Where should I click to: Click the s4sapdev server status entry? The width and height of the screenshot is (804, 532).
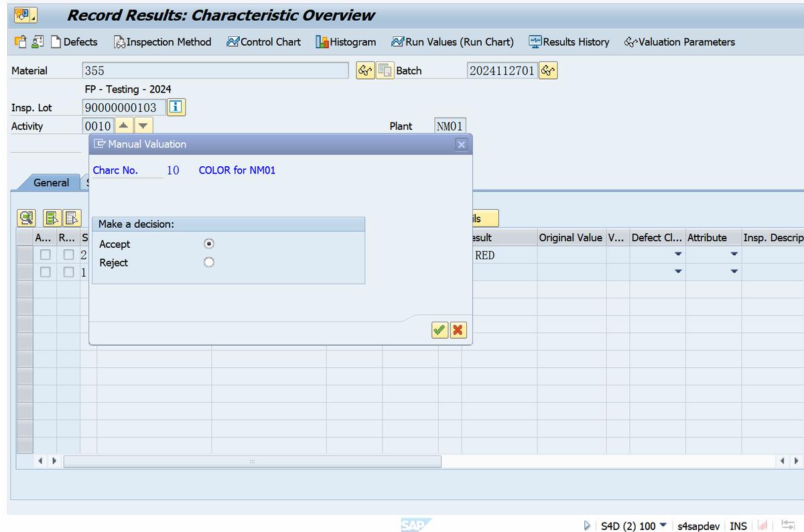[x=698, y=526]
